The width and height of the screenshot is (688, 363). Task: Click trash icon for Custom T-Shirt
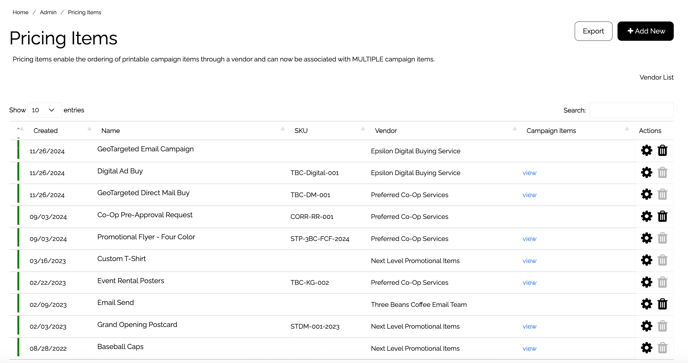(663, 260)
